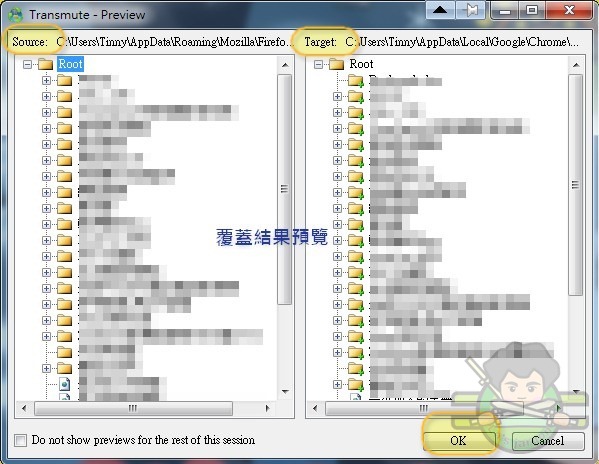599x464 pixels.
Task: Select the Root folder in Source tree
Action: point(70,64)
